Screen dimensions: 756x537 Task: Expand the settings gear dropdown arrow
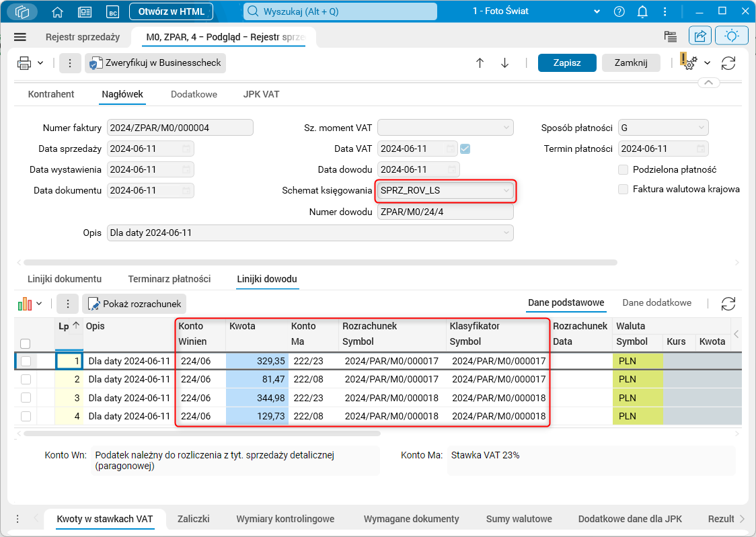[x=707, y=63]
